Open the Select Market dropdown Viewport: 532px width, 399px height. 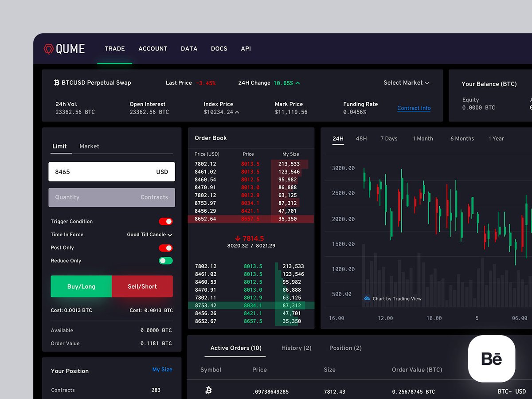[x=407, y=82]
